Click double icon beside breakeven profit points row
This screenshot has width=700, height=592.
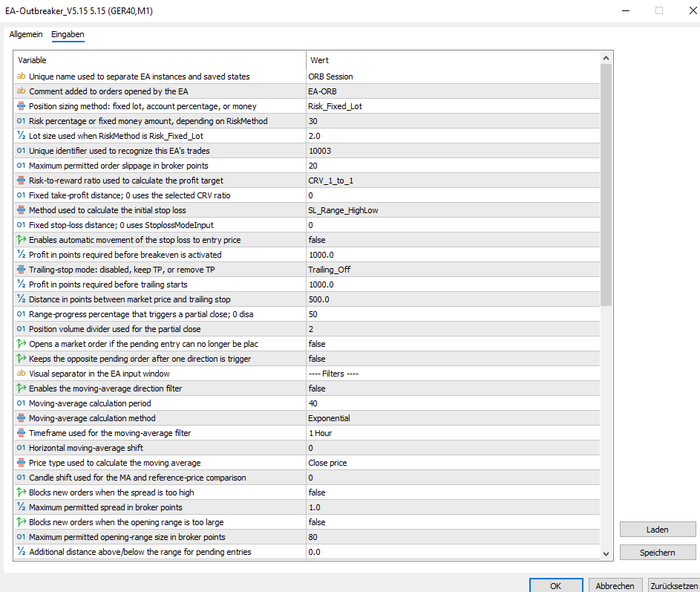click(x=21, y=254)
